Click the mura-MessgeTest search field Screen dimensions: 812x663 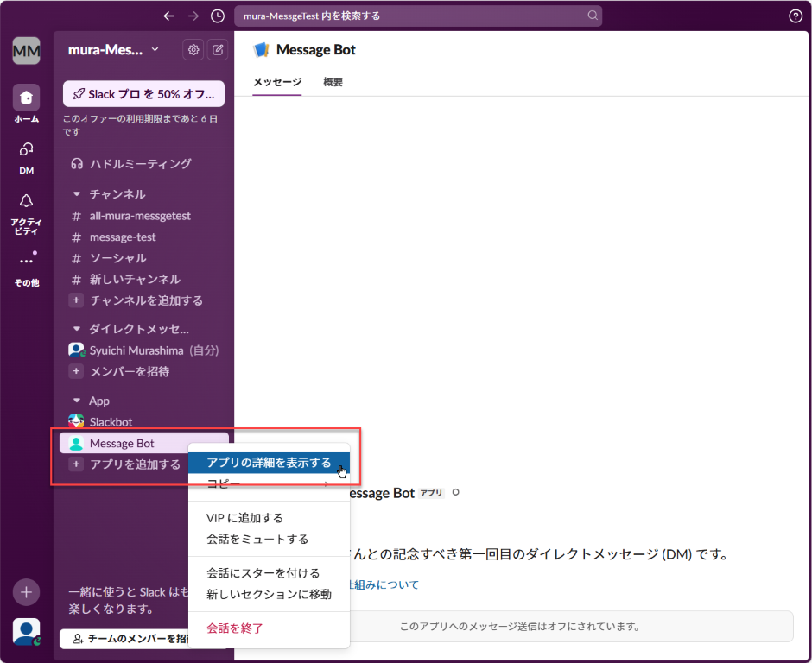[x=418, y=16]
